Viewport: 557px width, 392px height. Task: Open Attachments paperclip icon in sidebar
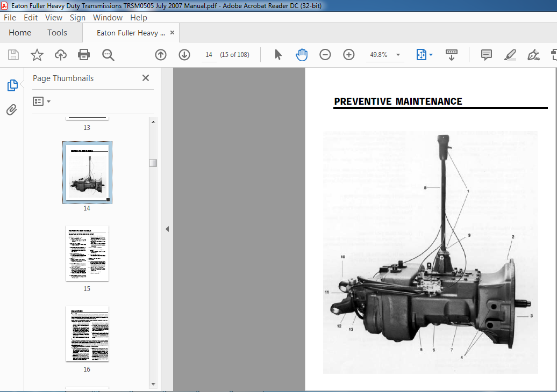[12, 110]
